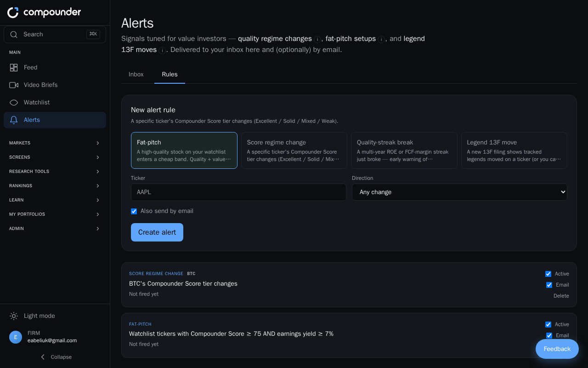Click the Alerts bell icon
Viewport: 588px width, 368px height.
[x=14, y=120]
